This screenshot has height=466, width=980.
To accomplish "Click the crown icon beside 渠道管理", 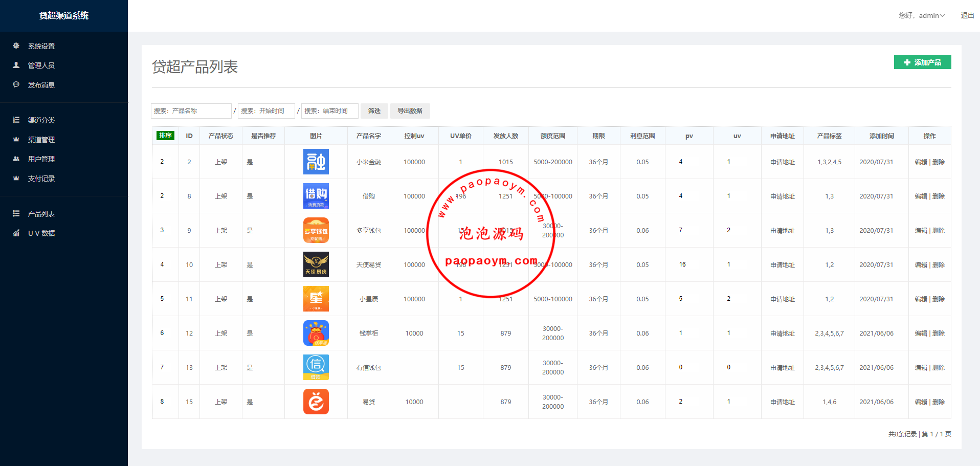I will click(16, 140).
